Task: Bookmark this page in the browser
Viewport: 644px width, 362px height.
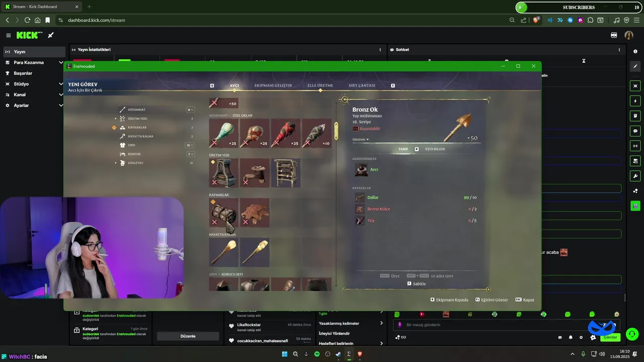Action: [x=48, y=20]
